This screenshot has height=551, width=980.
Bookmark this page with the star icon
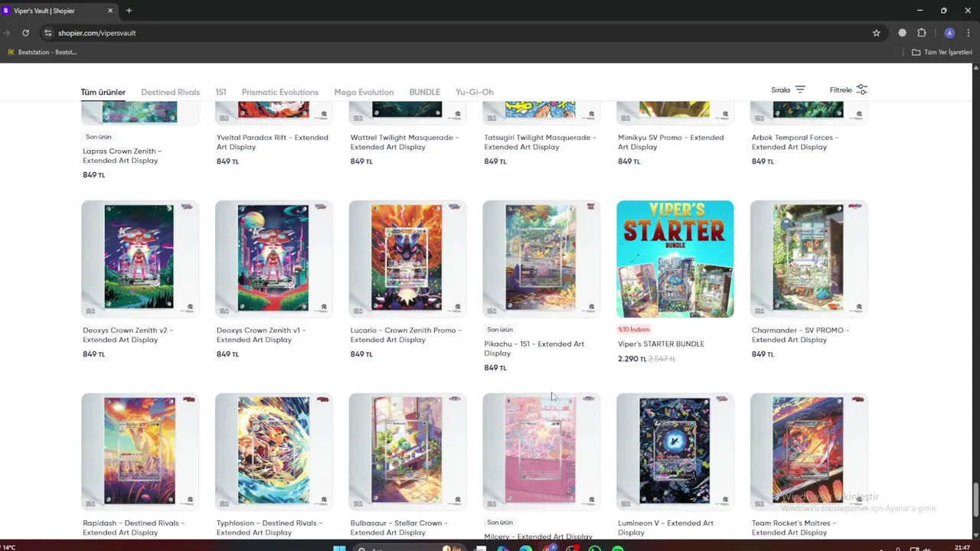(x=877, y=33)
